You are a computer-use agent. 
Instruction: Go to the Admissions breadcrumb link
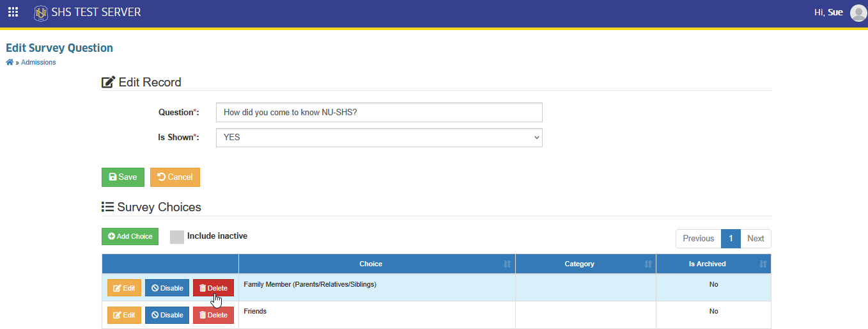tap(38, 62)
